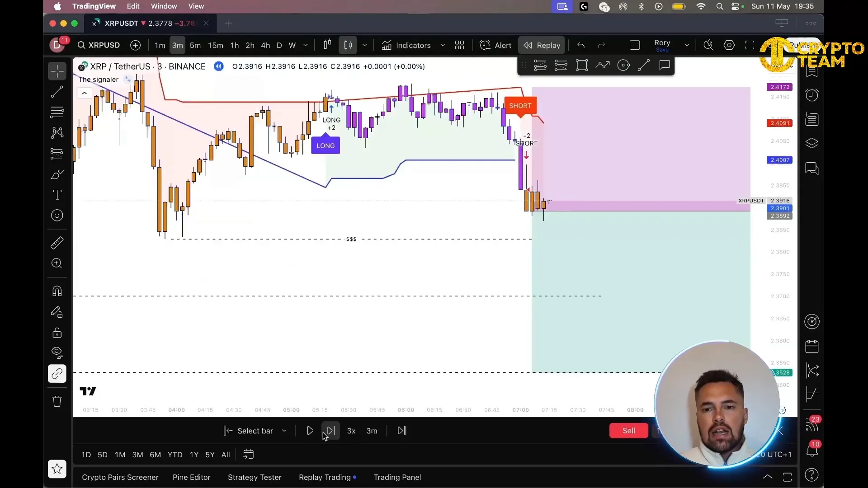The image size is (868, 488).
Task: Change the 3x replay speed
Action: 351,431
